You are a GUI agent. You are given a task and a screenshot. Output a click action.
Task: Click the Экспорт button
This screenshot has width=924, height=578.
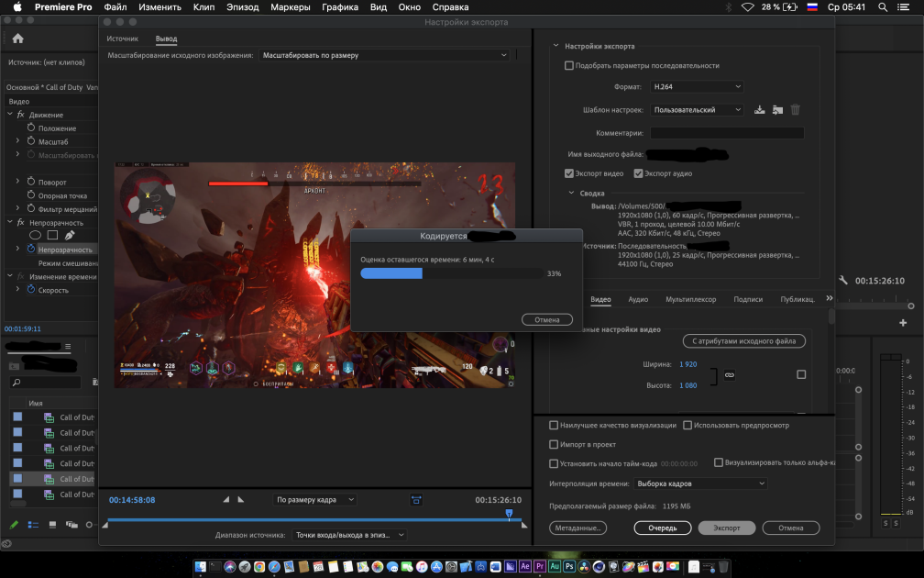click(x=727, y=528)
